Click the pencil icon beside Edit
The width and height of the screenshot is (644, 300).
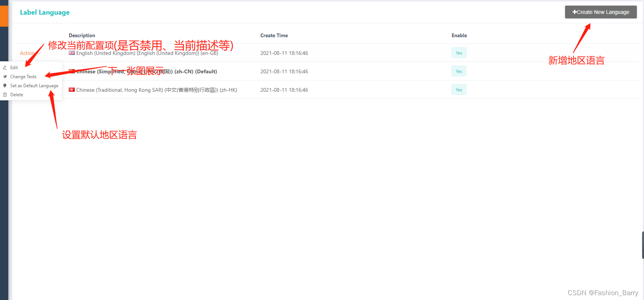coord(5,68)
